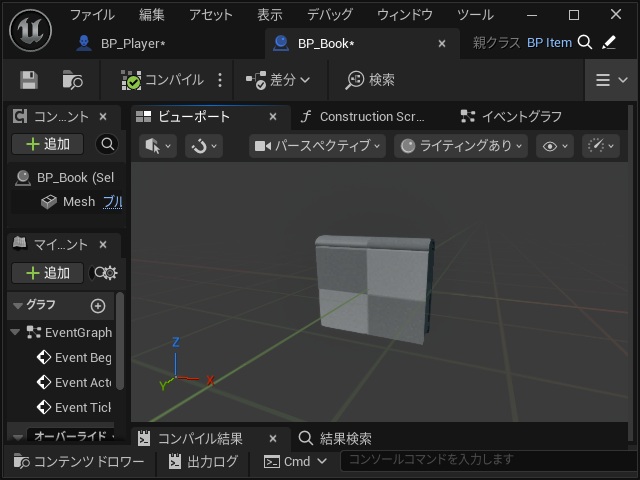Open the 編集 menu
The height and width of the screenshot is (480, 640).
[151, 15]
